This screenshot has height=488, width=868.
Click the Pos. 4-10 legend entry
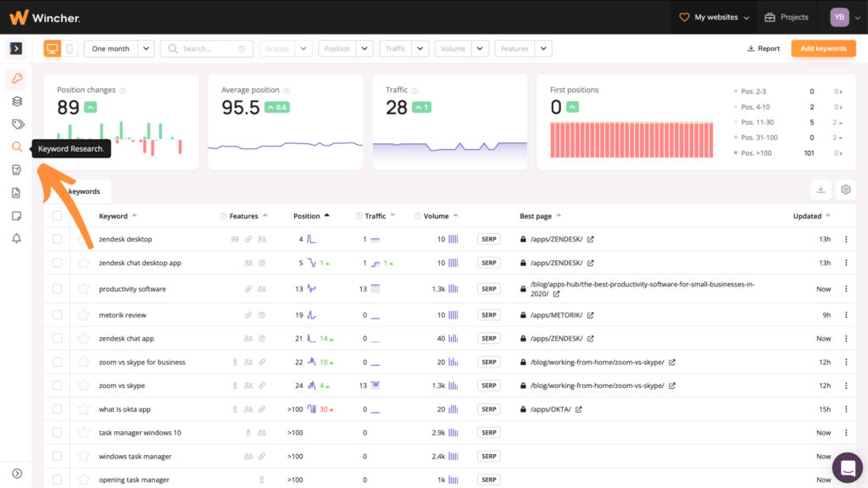(x=755, y=108)
